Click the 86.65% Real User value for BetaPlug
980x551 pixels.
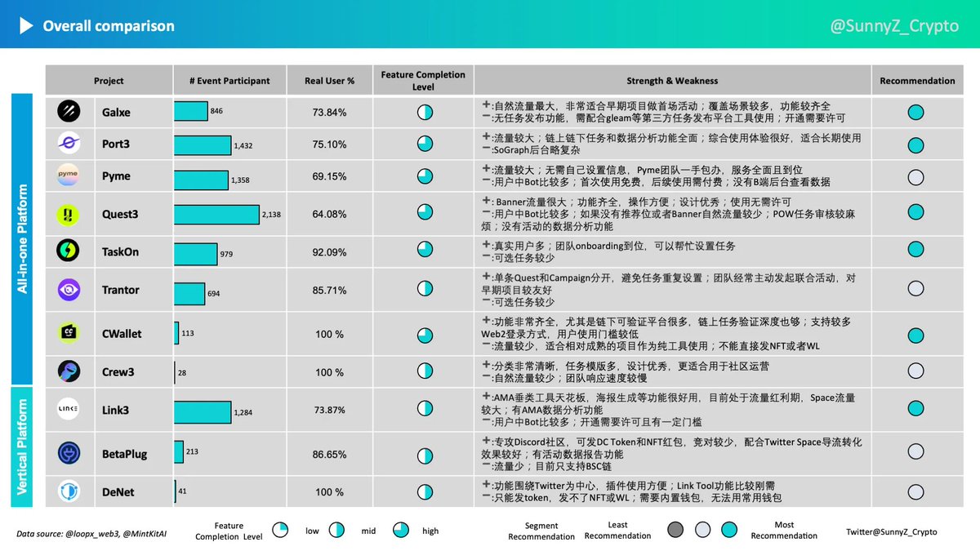click(x=330, y=453)
